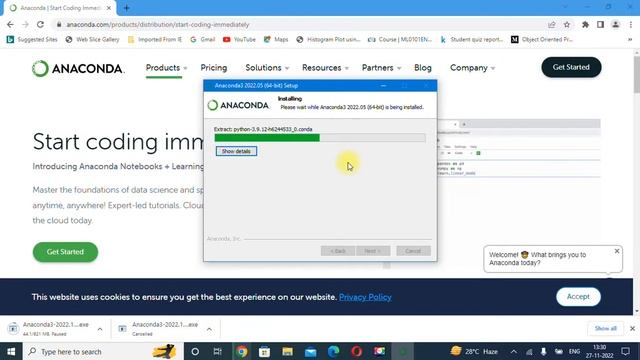640x360 pixels.
Task: Open the notification center icon
Action: (x=625, y=351)
